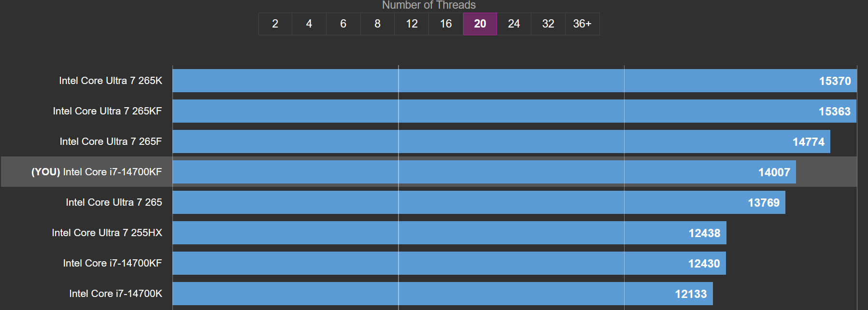Screen dimensions: 868x310
Task: Choose the 6 threads option
Action: [343, 24]
